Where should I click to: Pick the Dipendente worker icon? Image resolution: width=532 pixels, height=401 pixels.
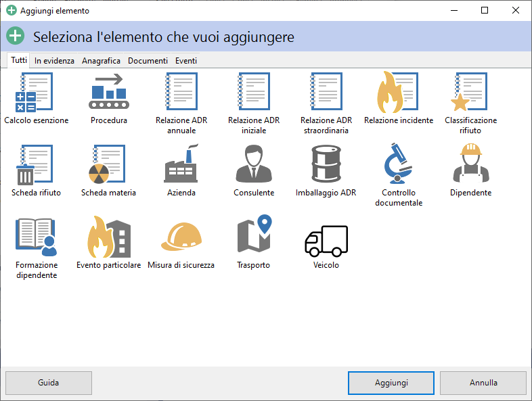pos(470,165)
